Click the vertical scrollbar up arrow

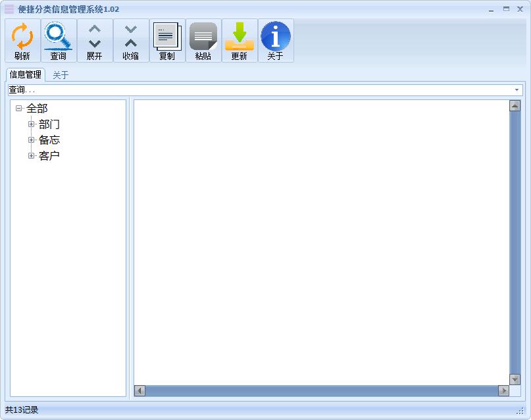click(x=515, y=106)
